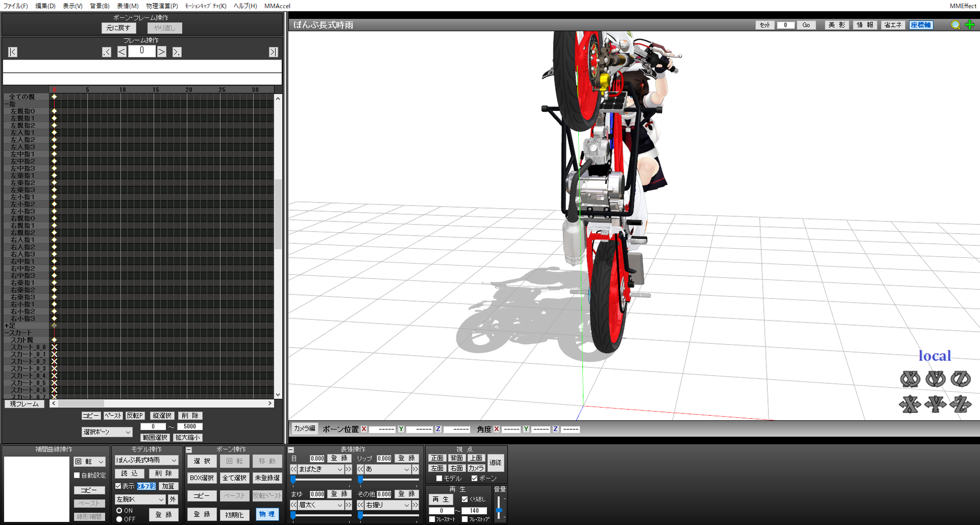Viewport: 980px width, 525px height.
Task: Click the green move cross icon
Action: 969,25
